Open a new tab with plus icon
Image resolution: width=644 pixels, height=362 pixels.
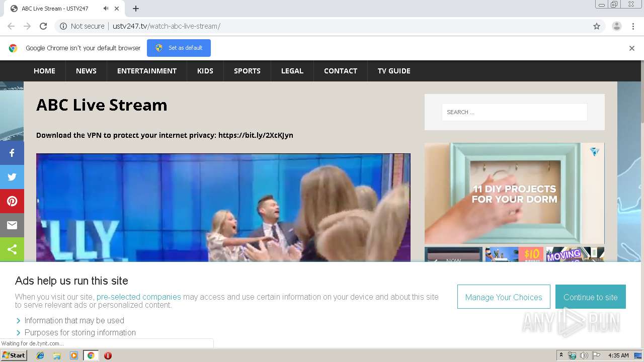[x=136, y=9]
